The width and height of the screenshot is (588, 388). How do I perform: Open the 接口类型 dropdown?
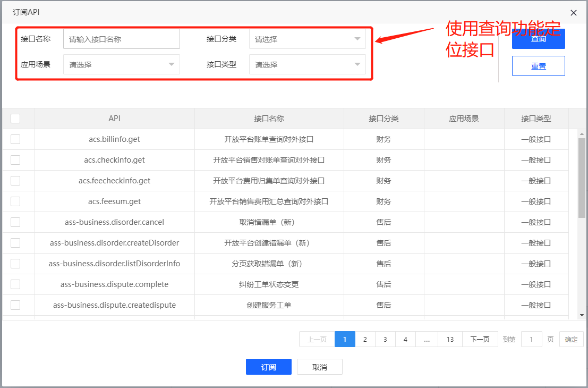point(307,64)
